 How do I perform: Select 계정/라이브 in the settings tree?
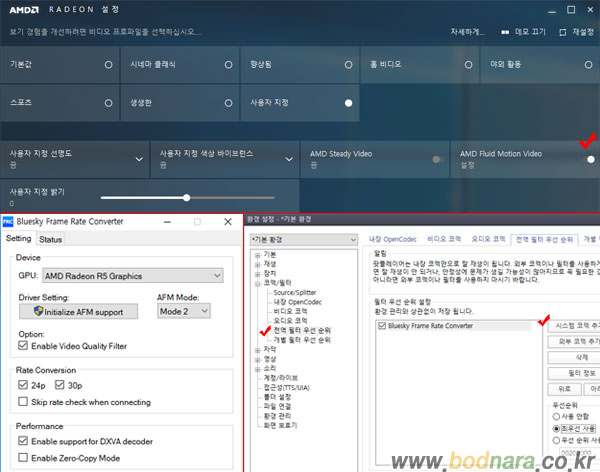(x=280, y=378)
